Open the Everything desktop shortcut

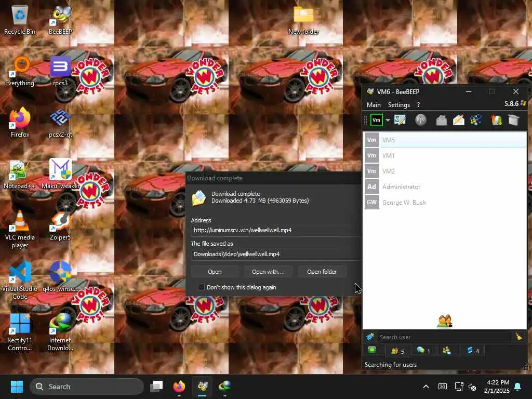[x=20, y=72]
